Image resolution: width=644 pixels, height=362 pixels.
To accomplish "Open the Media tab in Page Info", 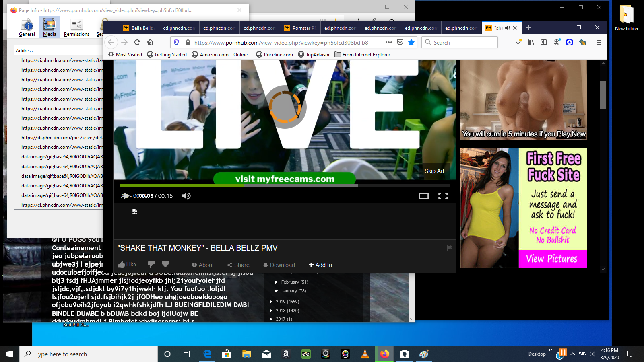I will [x=50, y=27].
